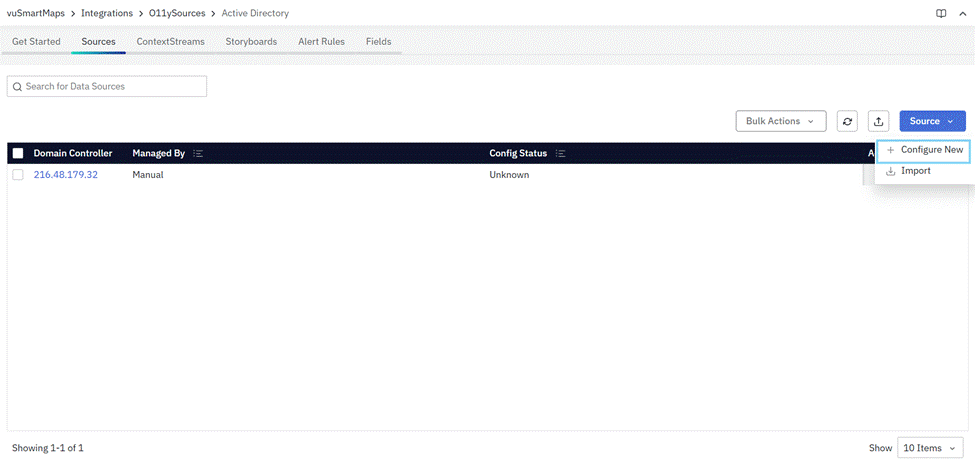Change page size from 10 Items dropdown

tap(930, 448)
